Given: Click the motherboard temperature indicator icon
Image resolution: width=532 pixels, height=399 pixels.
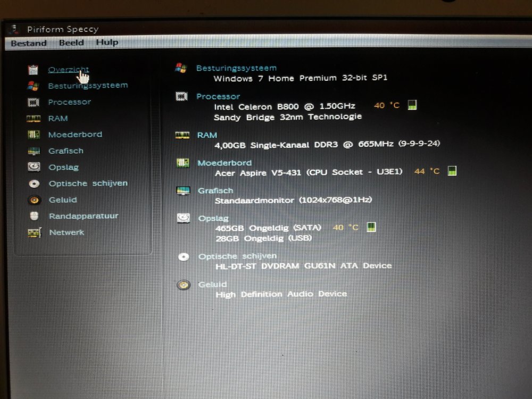Looking at the screenshot, I should click(452, 171).
